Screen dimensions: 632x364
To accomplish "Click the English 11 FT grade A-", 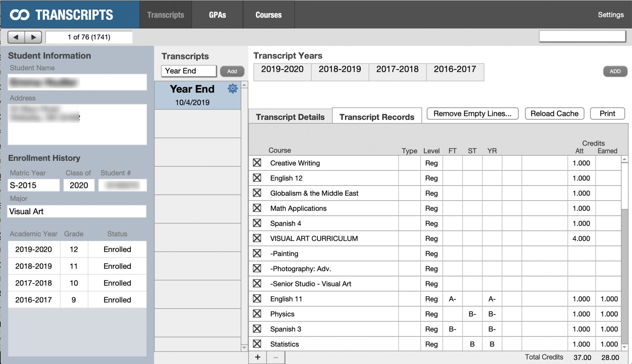I will [x=452, y=299].
